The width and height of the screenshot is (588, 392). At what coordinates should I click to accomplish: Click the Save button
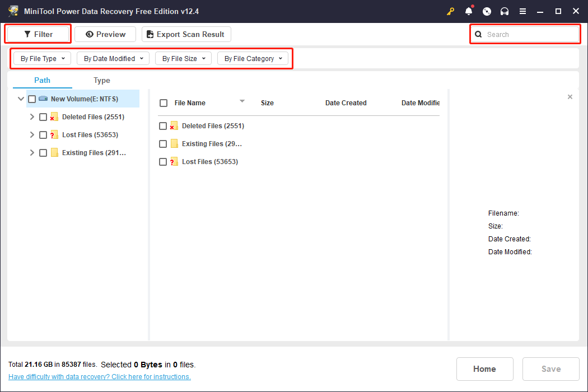pos(551,369)
